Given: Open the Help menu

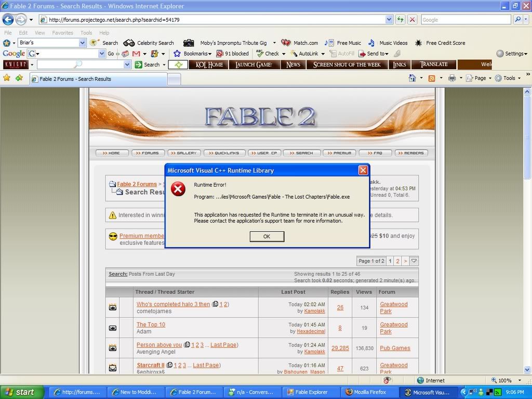Looking at the screenshot, I should pyautogui.click(x=104, y=33).
